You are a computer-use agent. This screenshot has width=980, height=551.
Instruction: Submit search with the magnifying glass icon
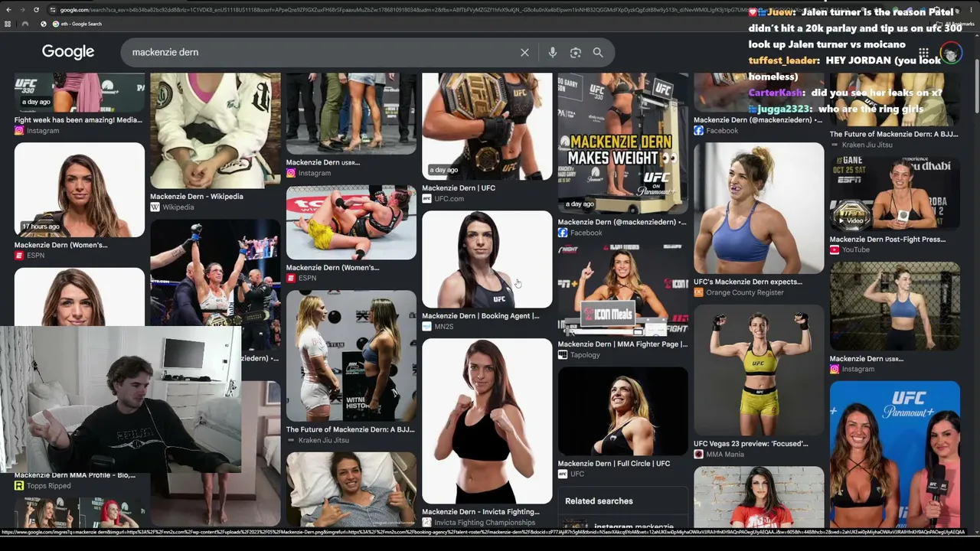(598, 52)
